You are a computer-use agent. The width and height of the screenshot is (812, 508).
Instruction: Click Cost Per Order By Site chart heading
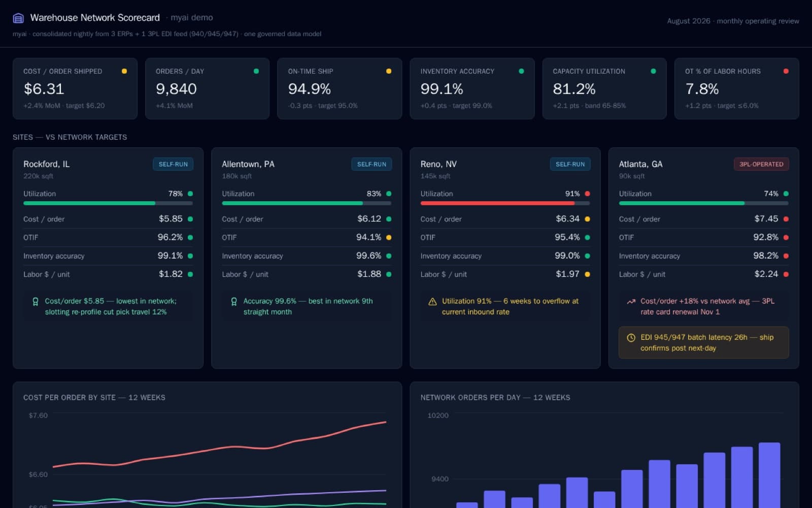click(x=94, y=397)
